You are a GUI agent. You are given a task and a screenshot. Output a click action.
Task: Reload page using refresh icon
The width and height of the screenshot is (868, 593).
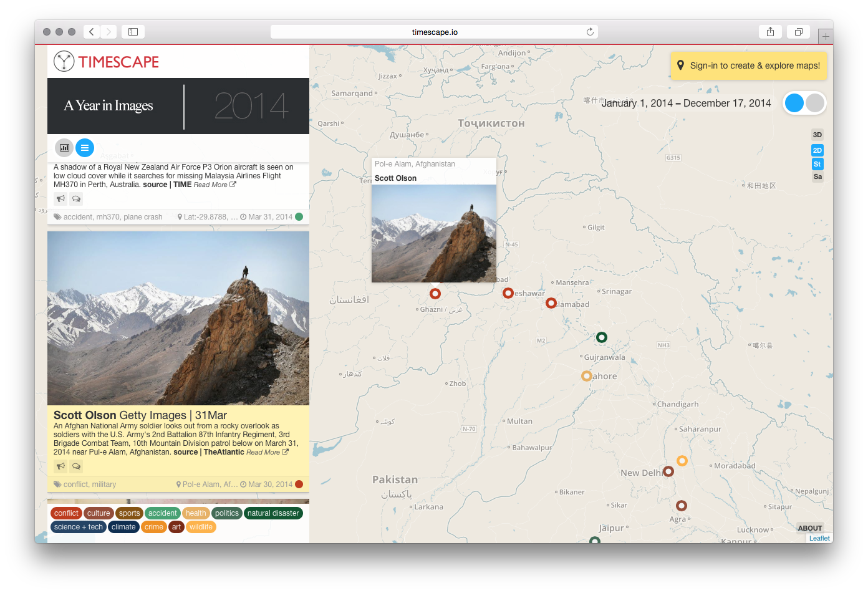tap(590, 32)
